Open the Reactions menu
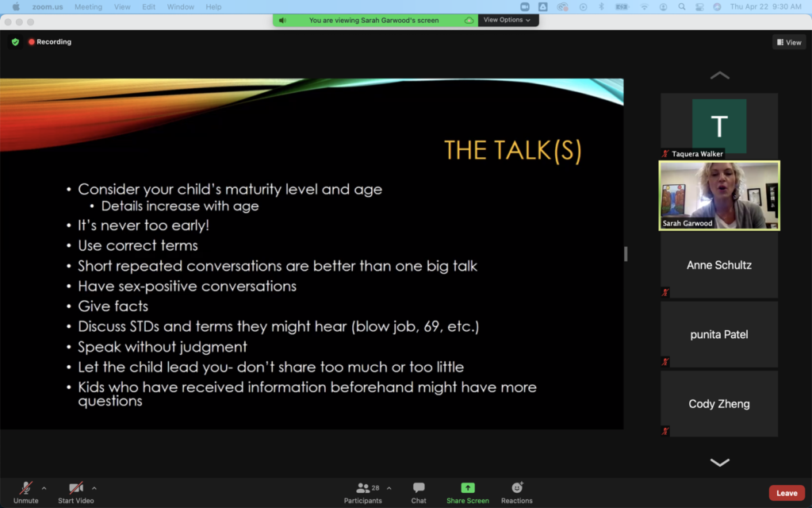The image size is (812, 508). pyautogui.click(x=517, y=488)
